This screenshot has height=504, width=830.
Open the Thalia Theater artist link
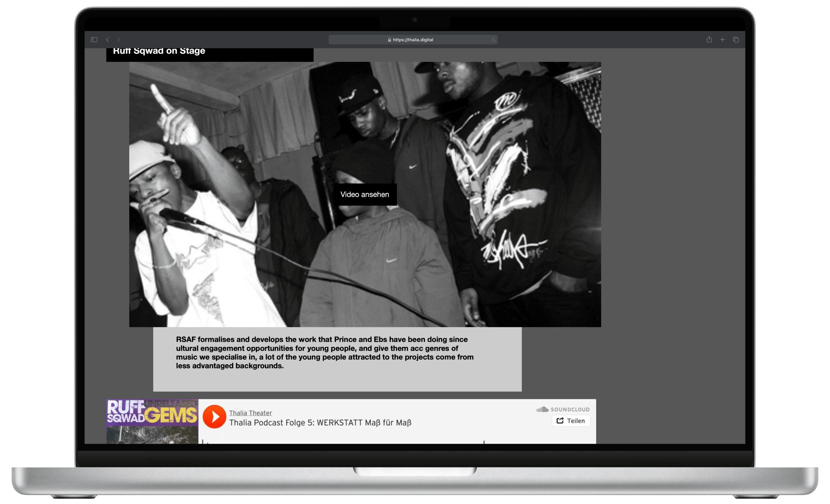point(250,413)
